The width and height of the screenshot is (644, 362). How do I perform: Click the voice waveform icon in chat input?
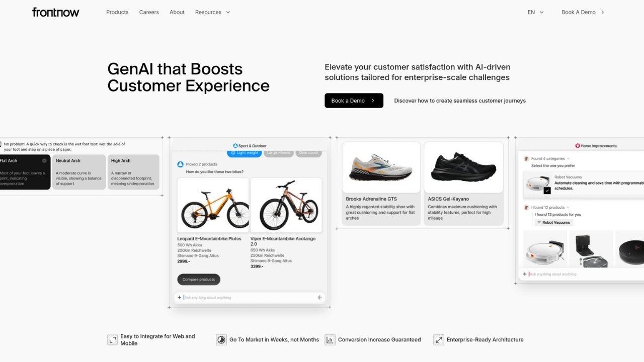(x=319, y=298)
